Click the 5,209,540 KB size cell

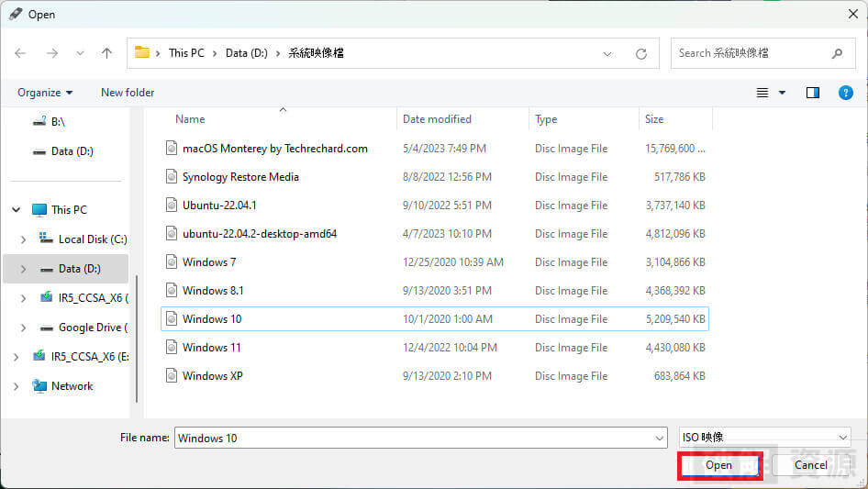pyautogui.click(x=675, y=319)
